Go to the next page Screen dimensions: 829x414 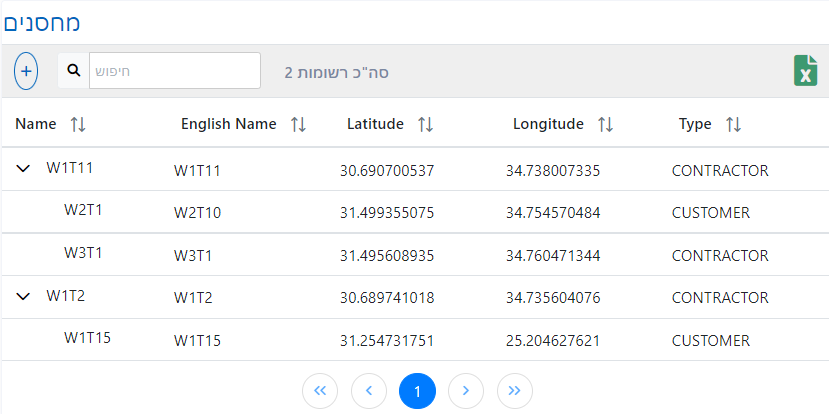pos(466,390)
